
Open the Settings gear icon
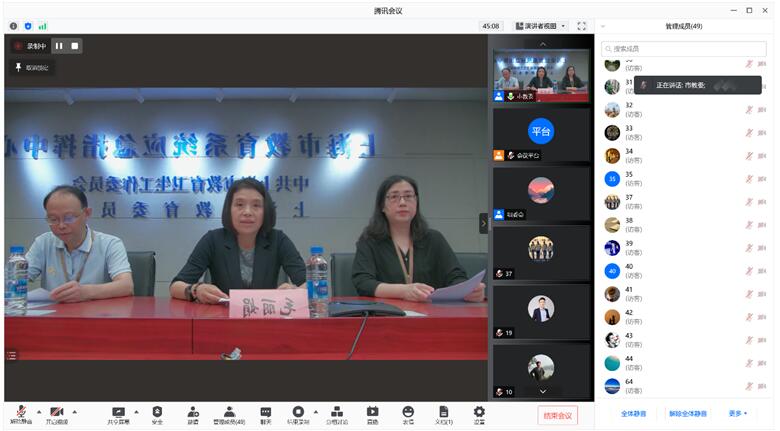479,414
